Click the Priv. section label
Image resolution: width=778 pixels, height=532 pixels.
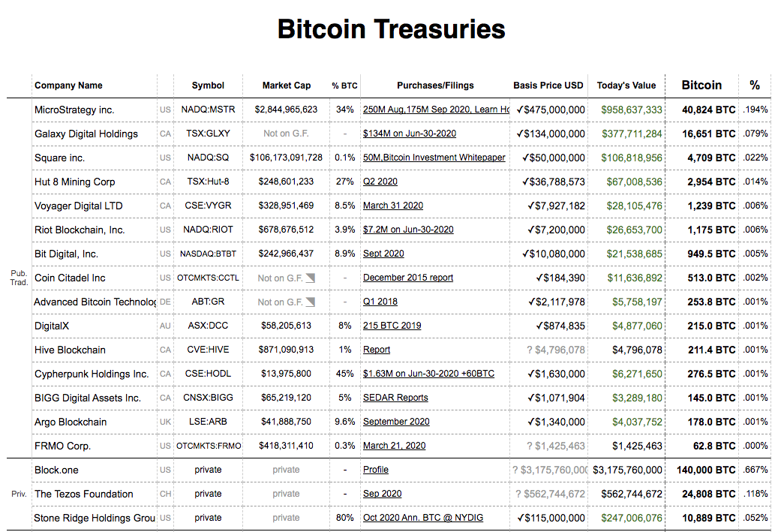point(19,494)
